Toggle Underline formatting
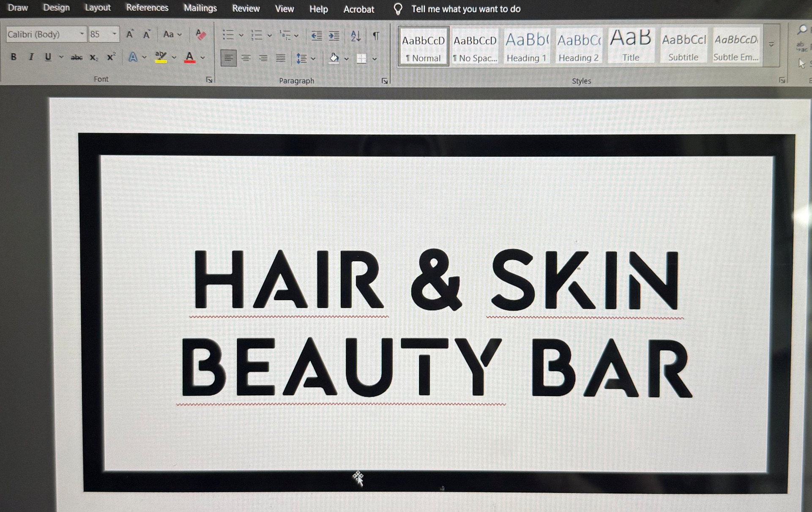Screen dimensions: 812x512 coord(48,57)
